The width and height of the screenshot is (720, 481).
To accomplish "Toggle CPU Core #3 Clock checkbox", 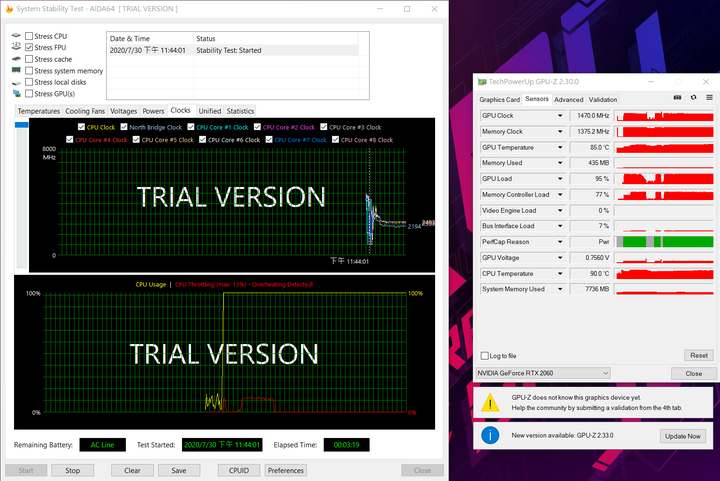I will point(324,127).
